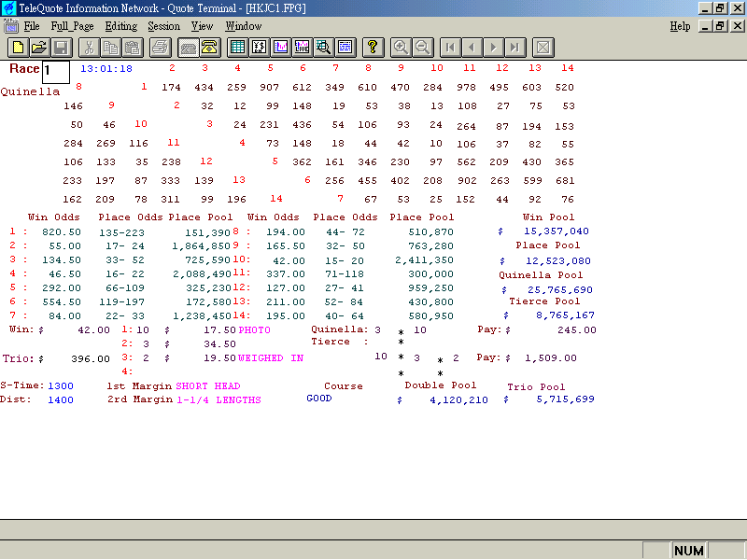The image size is (747, 560).
Task: Minimize the inner HKJC1.FPG document window
Action: (x=705, y=26)
